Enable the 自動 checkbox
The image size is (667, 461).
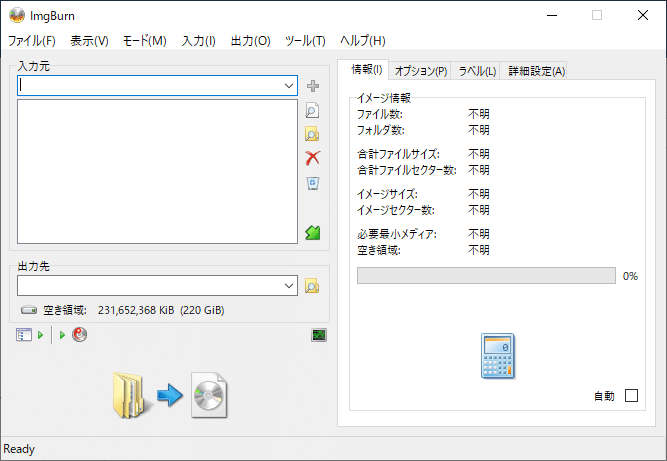click(x=631, y=396)
